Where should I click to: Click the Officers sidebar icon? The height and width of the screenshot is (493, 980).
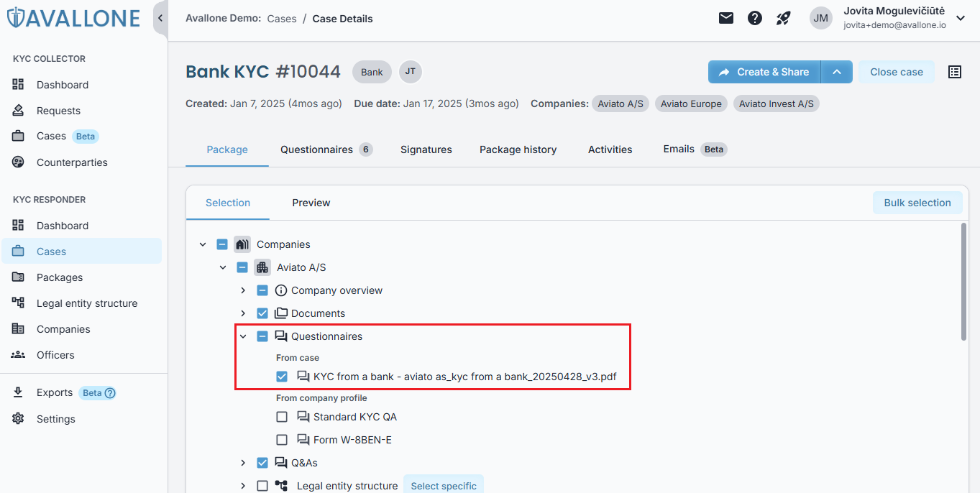19,354
